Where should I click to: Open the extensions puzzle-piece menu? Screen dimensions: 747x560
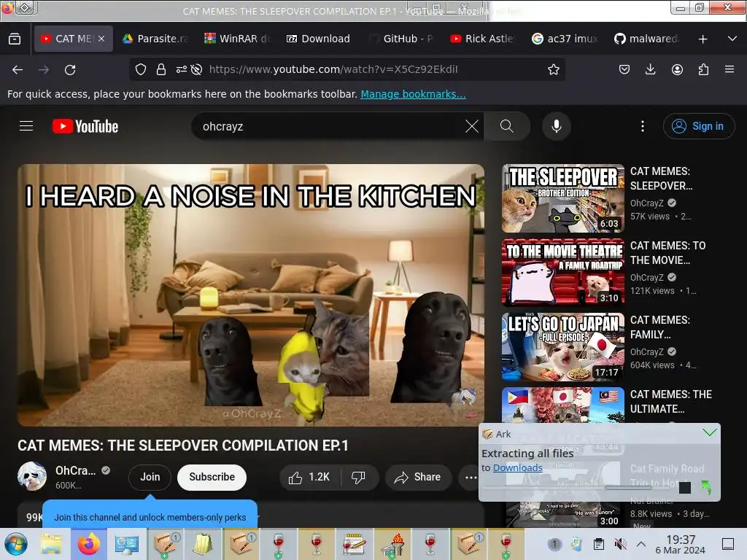703,69
